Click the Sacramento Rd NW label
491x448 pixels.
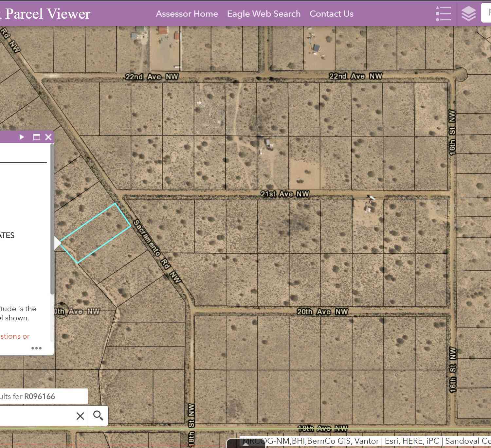pos(157,251)
